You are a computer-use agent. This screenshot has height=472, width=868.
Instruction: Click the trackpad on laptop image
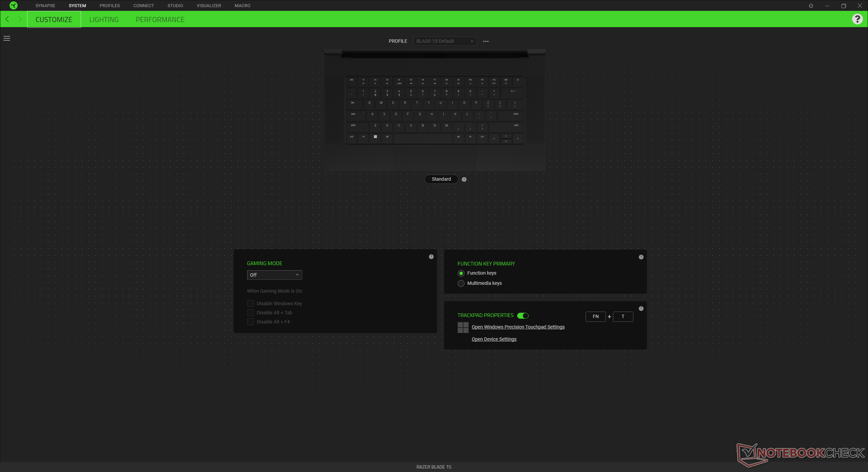pos(434,159)
